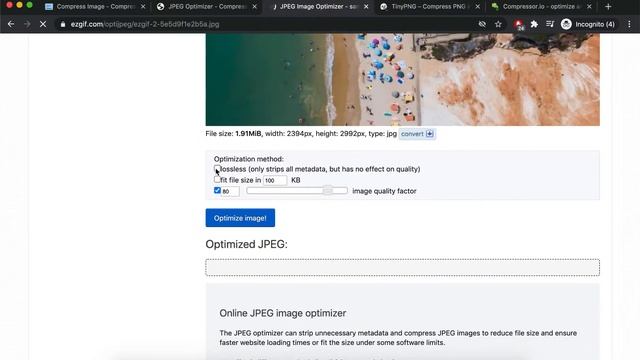Open the Extensions puzzle piece menu
Image resolution: width=640 pixels, height=360 pixels.
[534, 24]
